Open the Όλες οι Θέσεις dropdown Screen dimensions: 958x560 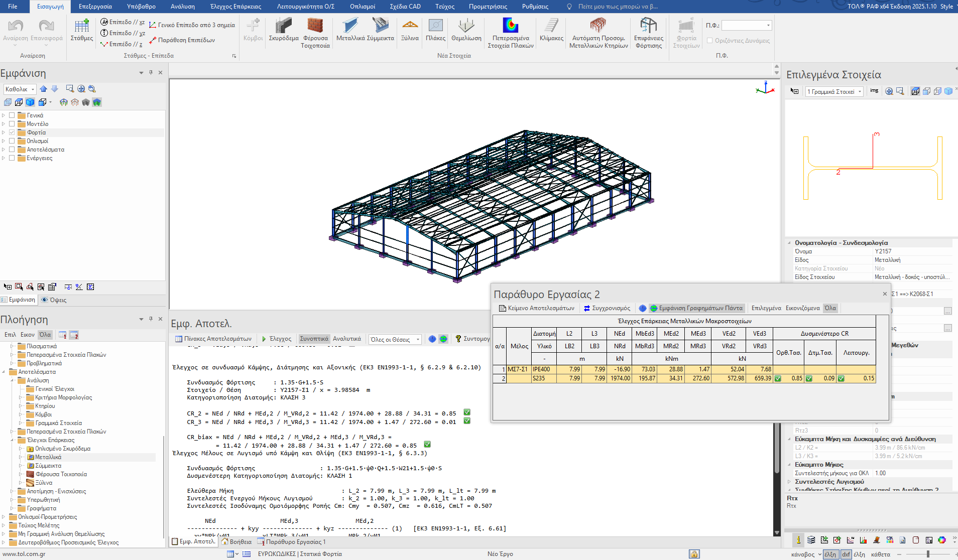tap(395, 340)
